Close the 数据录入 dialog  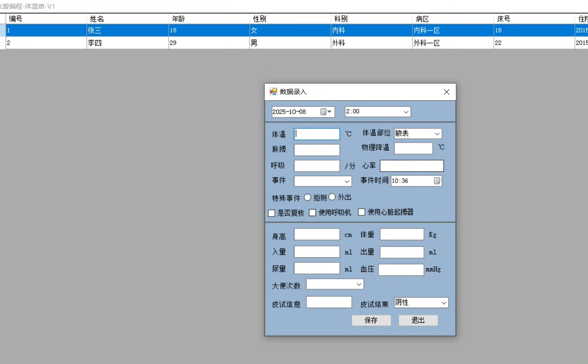coord(446,92)
